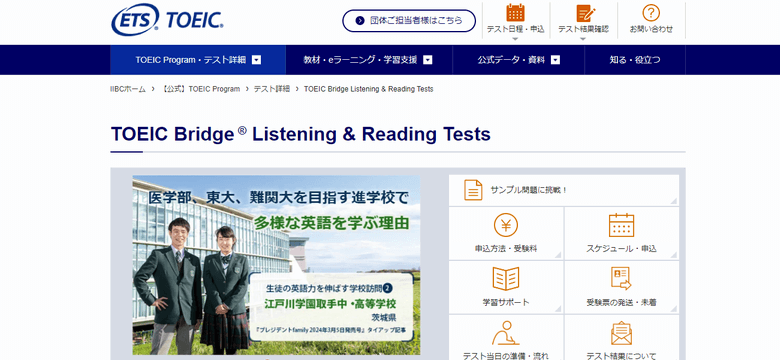Click the calendar icon for スケジュール・申込

pos(621,225)
